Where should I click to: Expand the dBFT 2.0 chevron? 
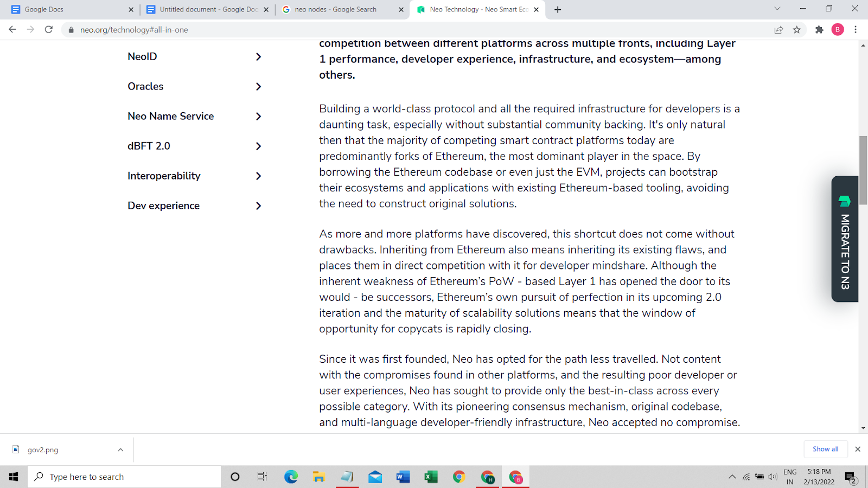pyautogui.click(x=258, y=146)
